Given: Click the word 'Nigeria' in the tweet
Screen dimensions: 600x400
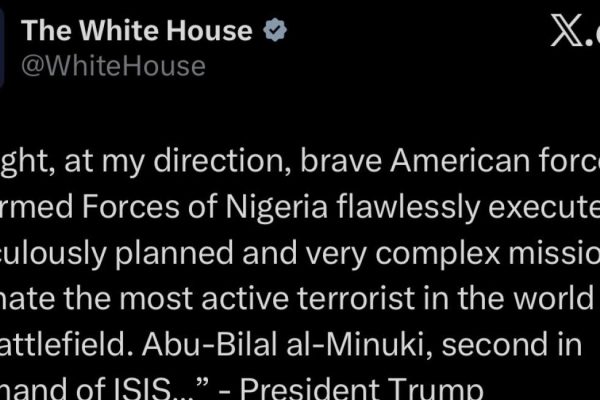Looking at the screenshot, I should (276, 208).
